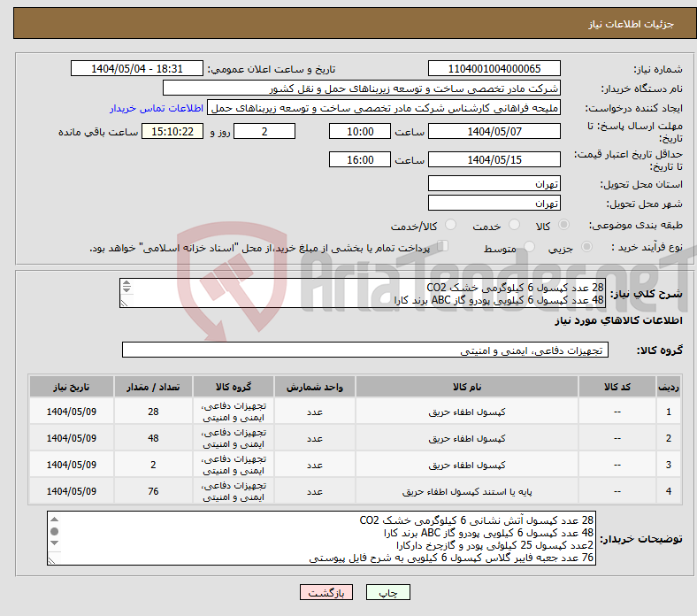Select the خدمت radio button
Viewport: 697px width, 616px height.
tap(512, 226)
